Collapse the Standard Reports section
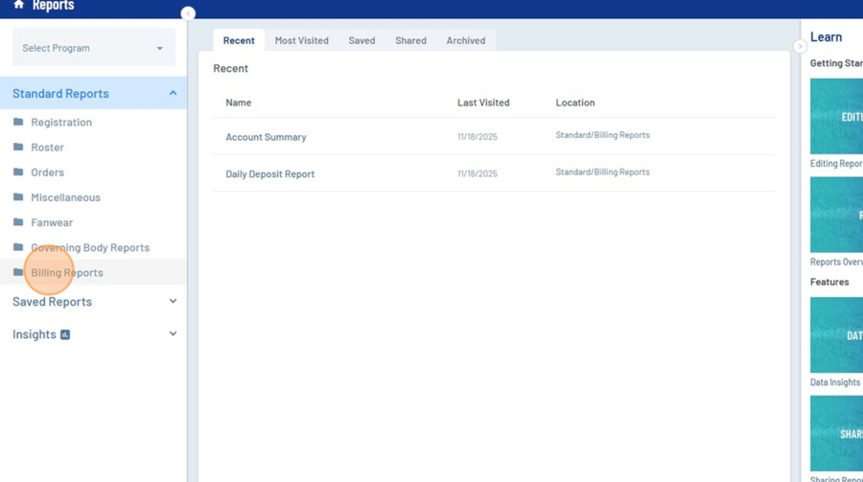 point(172,93)
